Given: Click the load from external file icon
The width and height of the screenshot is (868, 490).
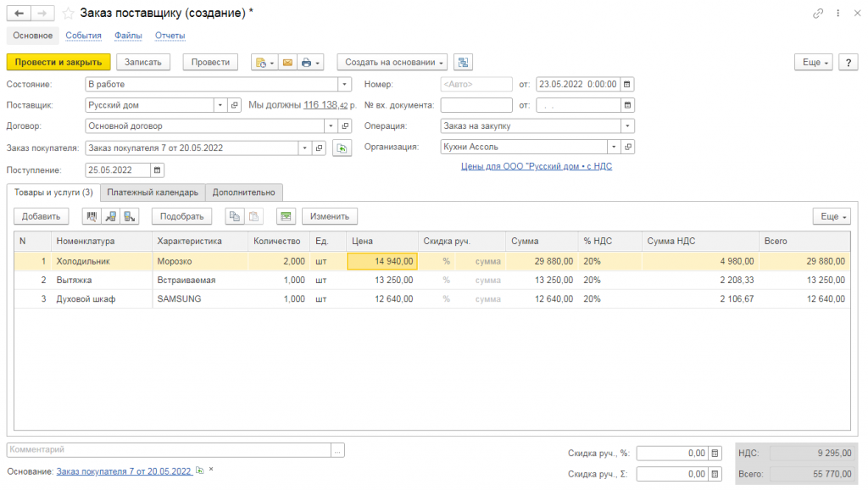Looking at the screenshot, I should [x=130, y=216].
